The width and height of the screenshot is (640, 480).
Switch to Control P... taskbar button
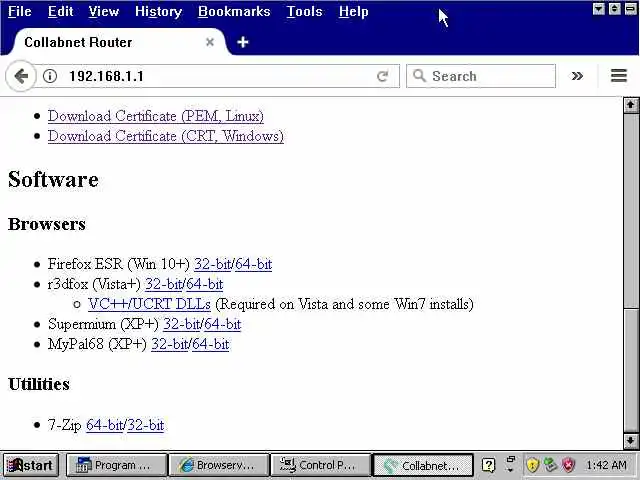pyautogui.click(x=321, y=465)
